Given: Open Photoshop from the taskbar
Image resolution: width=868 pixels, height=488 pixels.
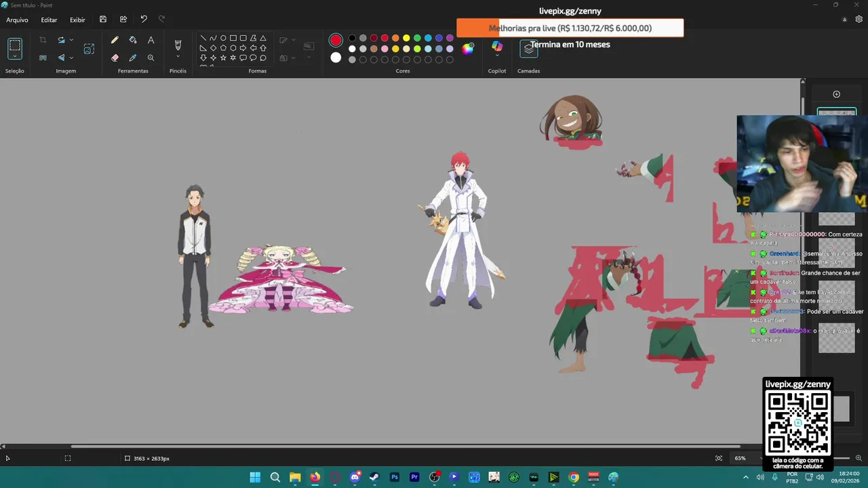Looking at the screenshot, I should pos(395,477).
